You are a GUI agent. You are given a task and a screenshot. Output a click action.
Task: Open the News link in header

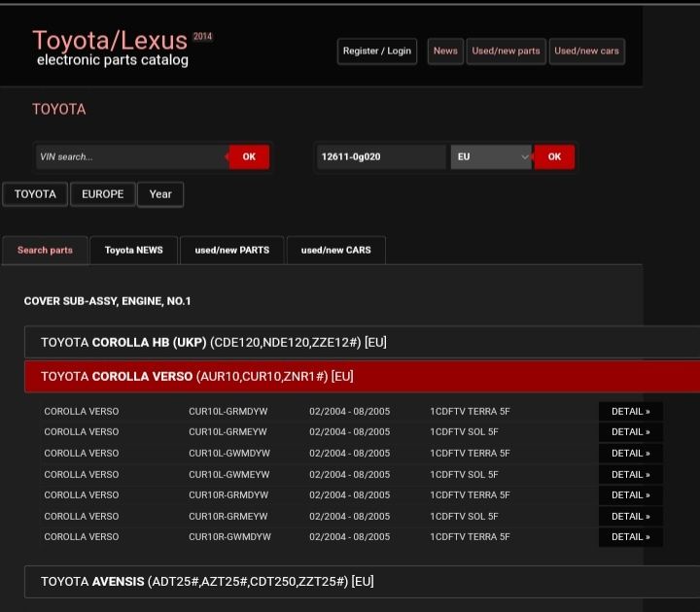[x=445, y=51]
